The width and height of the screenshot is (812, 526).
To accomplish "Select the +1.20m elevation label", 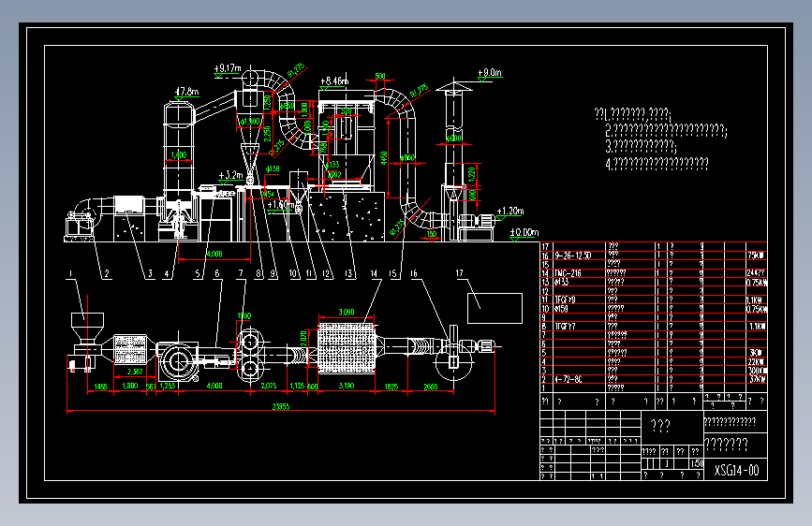I will click(x=510, y=211).
